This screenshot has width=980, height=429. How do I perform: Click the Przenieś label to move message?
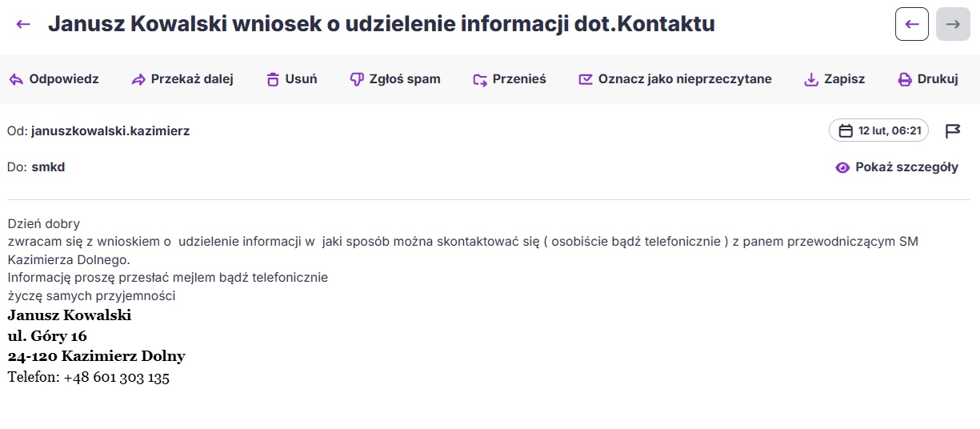pos(519,79)
